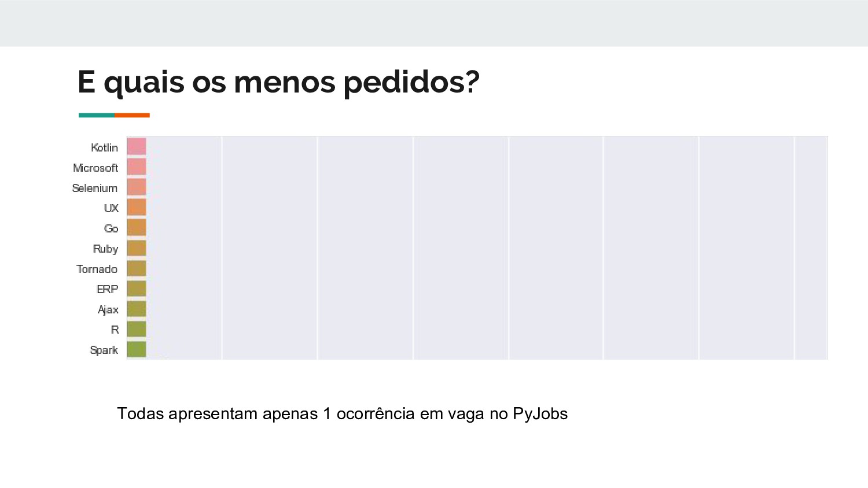868x488 pixels.
Task: Select the green Spark bar
Action: click(x=137, y=349)
